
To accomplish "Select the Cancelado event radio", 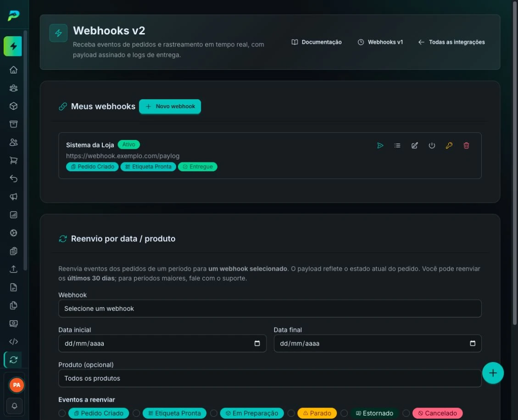I will coord(406,413).
